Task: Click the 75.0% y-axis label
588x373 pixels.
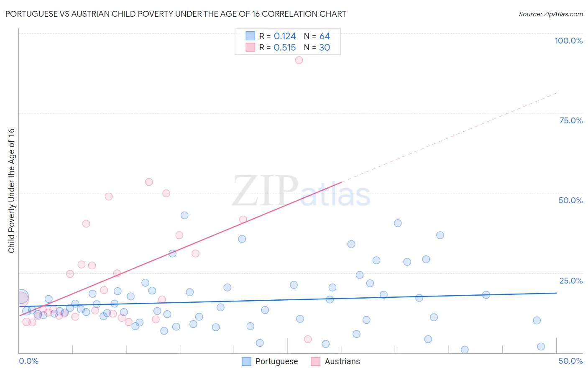Action: click(571, 120)
